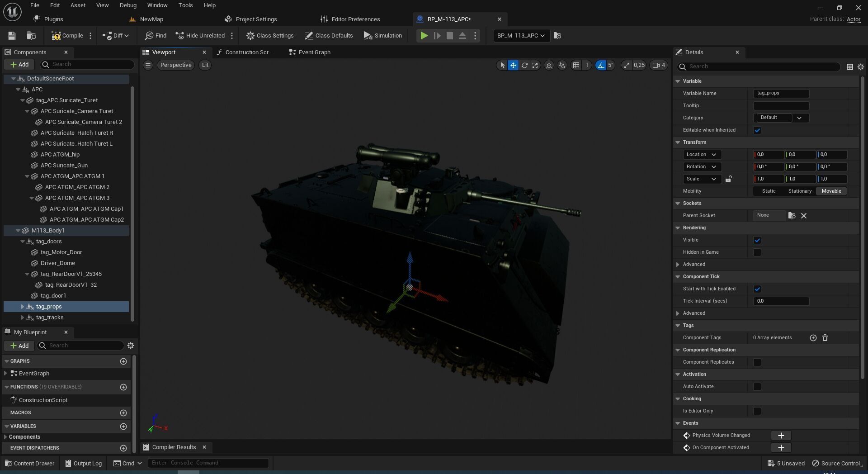This screenshot has height=474, width=868.
Task: Switch to the Construction Script tab
Action: (245, 52)
